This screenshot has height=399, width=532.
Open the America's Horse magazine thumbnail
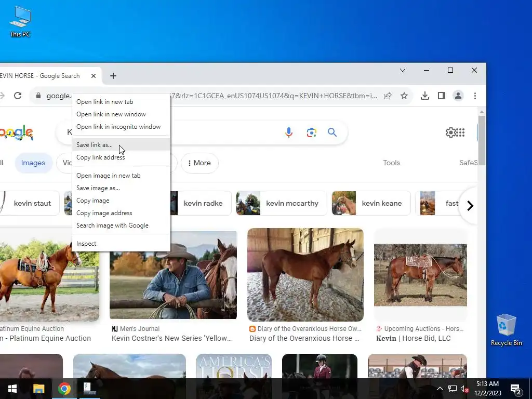click(234, 366)
